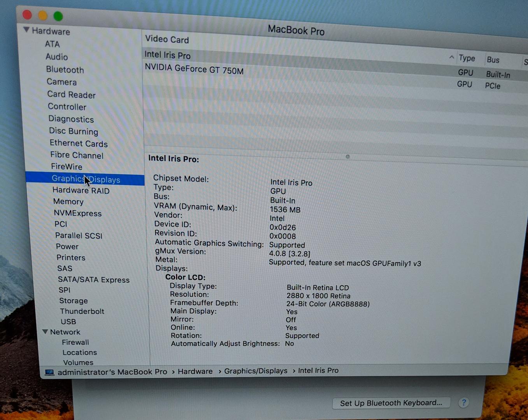Click the bold Intel Iris Pro details heading
Screen dimensions: 528x420
174,159
